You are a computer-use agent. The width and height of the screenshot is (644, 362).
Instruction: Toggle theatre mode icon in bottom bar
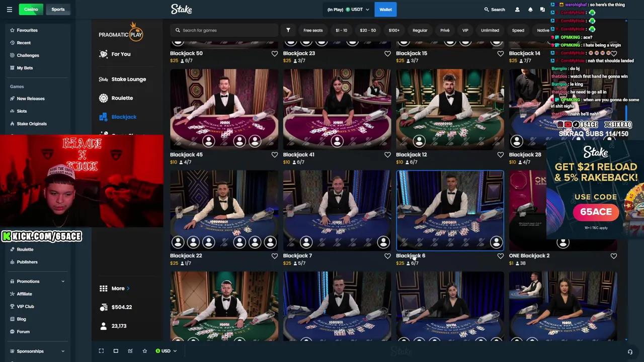tap(116, 351)
